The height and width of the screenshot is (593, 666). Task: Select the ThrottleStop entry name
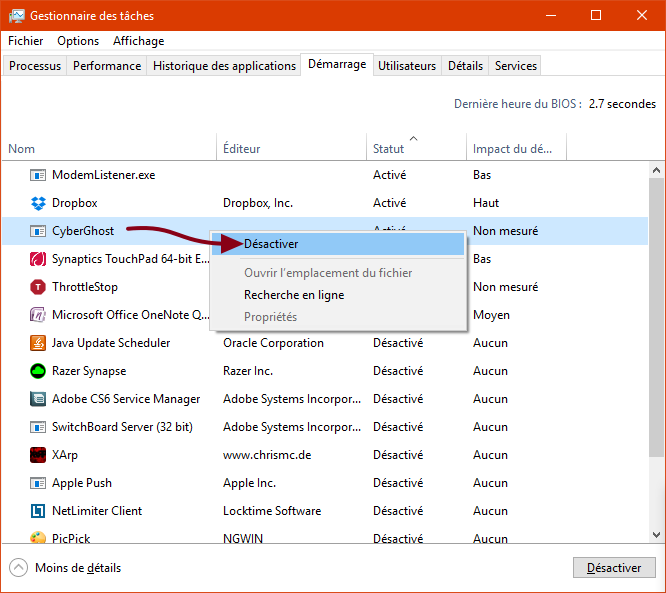[x=85, y=287]
